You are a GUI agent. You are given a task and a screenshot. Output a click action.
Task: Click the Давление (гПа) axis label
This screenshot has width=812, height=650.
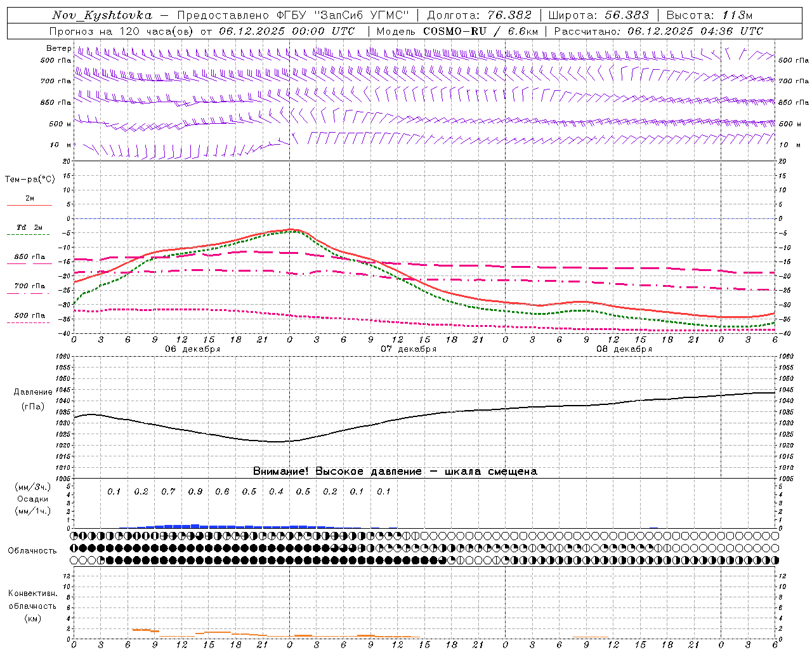coord(32,399)
